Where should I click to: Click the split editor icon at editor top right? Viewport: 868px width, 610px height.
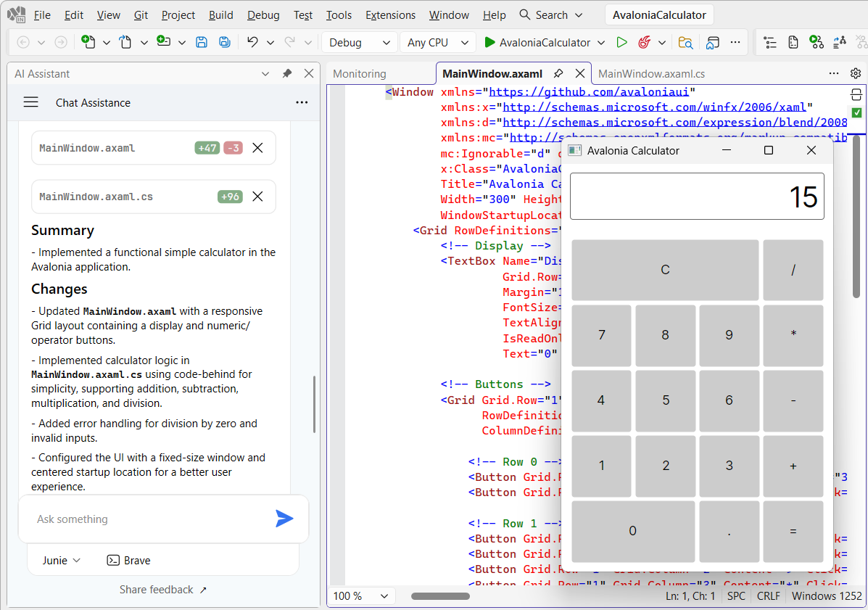[x=856, y=94]
